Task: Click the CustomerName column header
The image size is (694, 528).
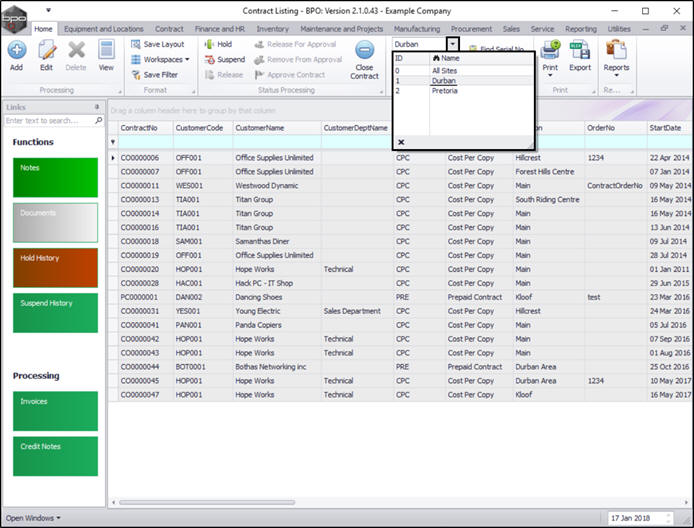Action: point(277,128)
